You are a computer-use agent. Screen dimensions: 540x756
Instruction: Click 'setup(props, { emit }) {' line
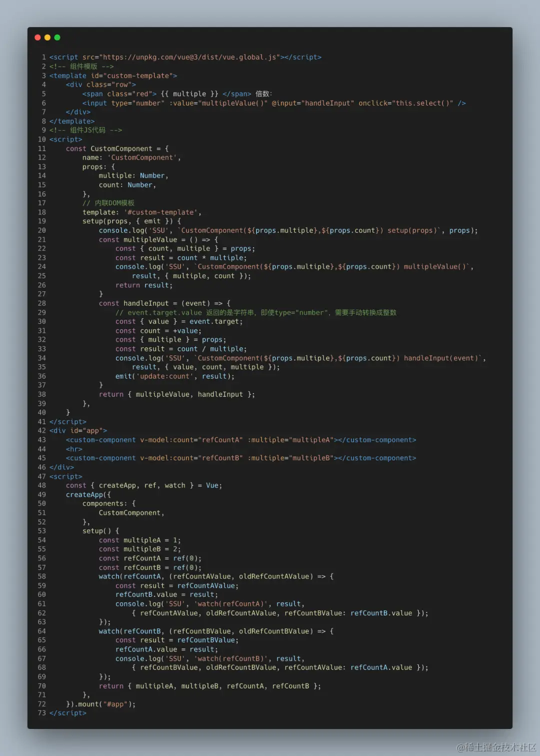tap(131, 222)
